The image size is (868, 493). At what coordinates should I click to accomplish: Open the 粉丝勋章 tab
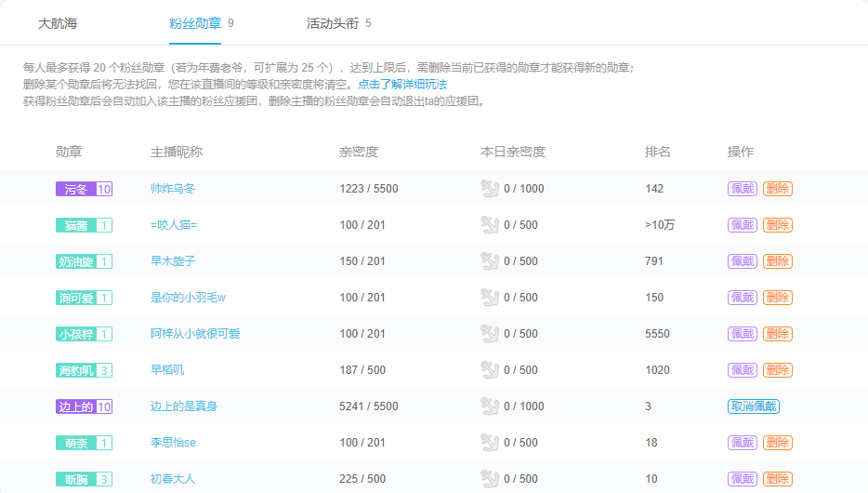coord(195,23)
